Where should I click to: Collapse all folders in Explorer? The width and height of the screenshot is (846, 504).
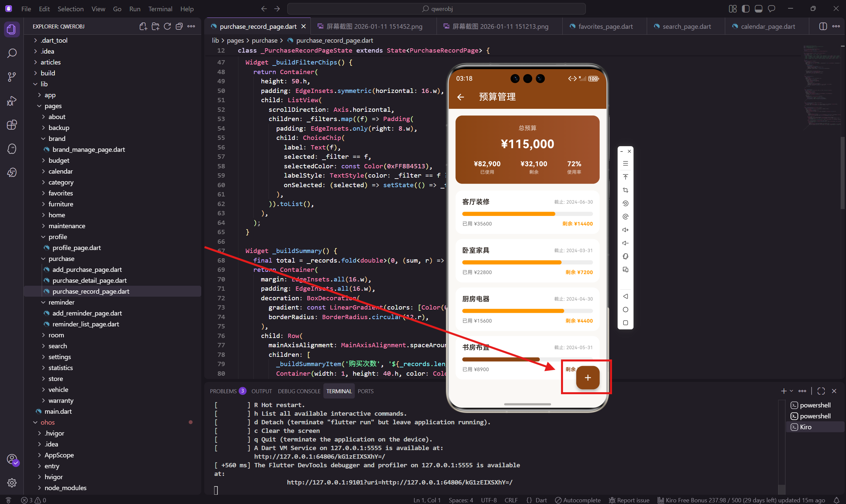pyautogui.click(x=179, y=26)
